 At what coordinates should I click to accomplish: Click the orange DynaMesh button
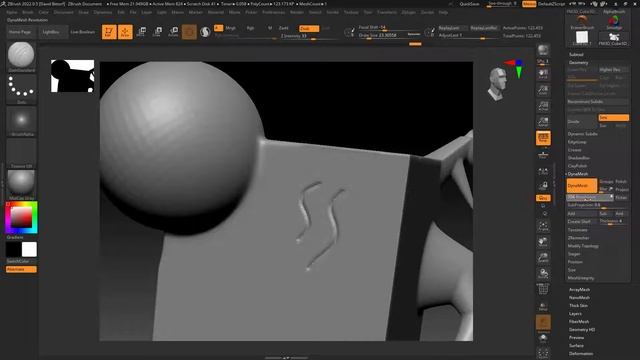[x=582, y=186]
